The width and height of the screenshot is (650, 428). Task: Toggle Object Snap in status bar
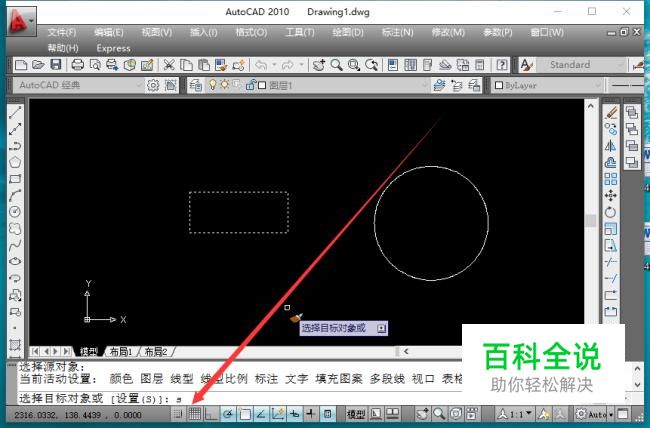(245, 413)
